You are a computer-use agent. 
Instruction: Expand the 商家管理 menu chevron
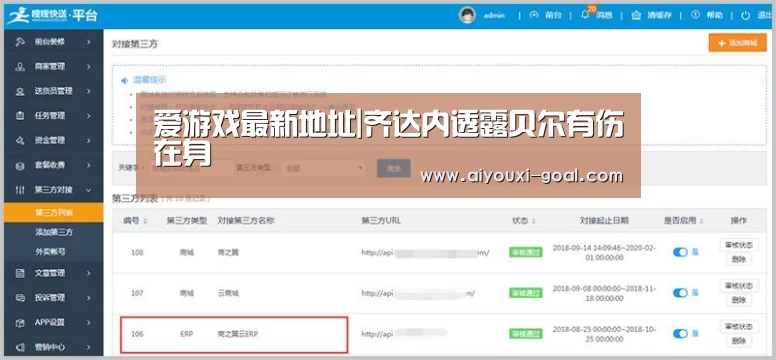coord(89,66)
